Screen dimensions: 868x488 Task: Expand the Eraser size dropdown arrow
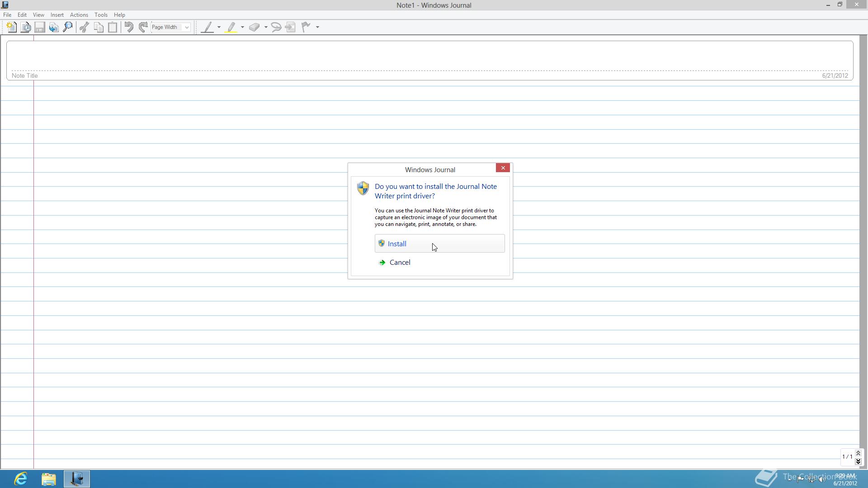[x=266, y=27]
